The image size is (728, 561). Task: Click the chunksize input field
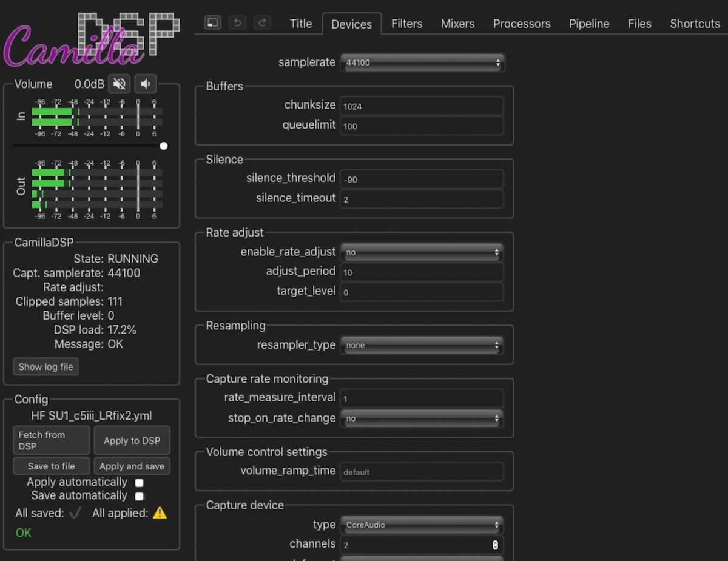coord(422,106)
